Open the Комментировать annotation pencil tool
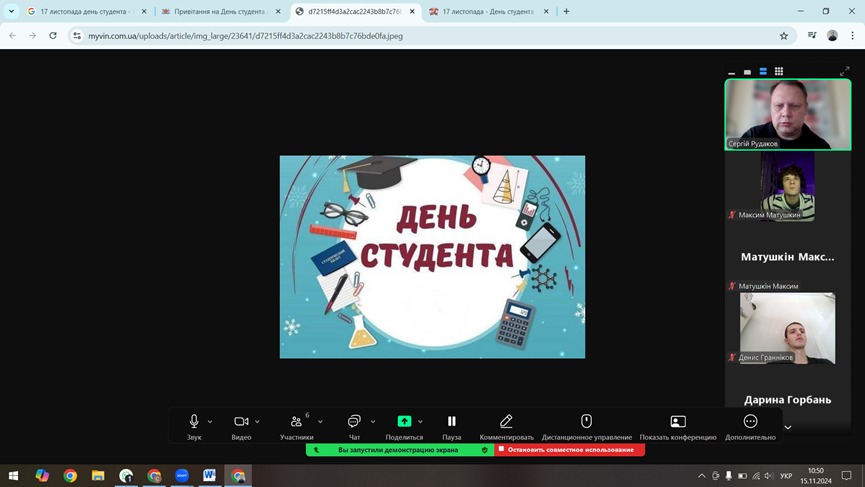This screenshot has height=487, width=865. pos(506,421)
